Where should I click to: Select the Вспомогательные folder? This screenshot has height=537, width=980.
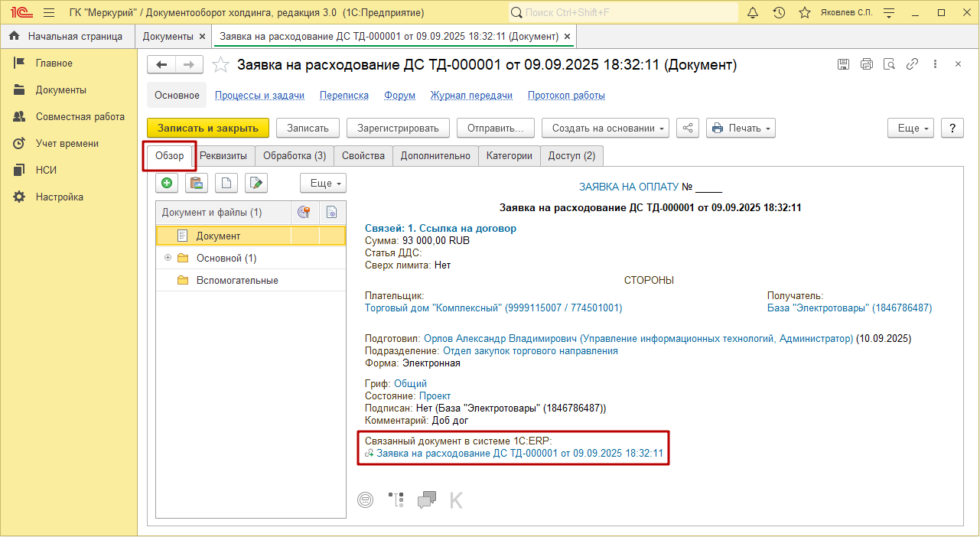(251, 280)
